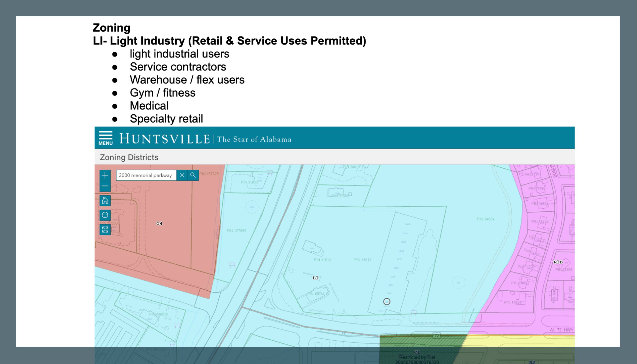Click the magnifier search button
Screen dimensions: 637x364
pyautogui.click(x=193, y=175)
